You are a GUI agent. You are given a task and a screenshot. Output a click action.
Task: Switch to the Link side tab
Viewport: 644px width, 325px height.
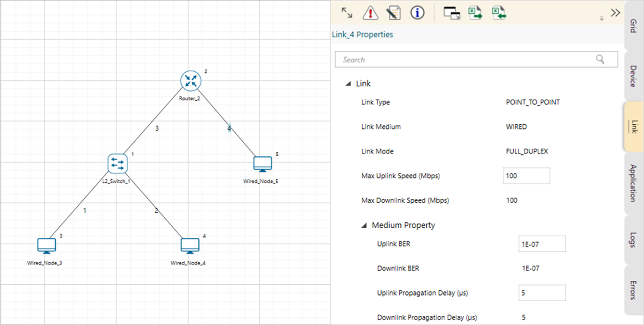(633, 127)
